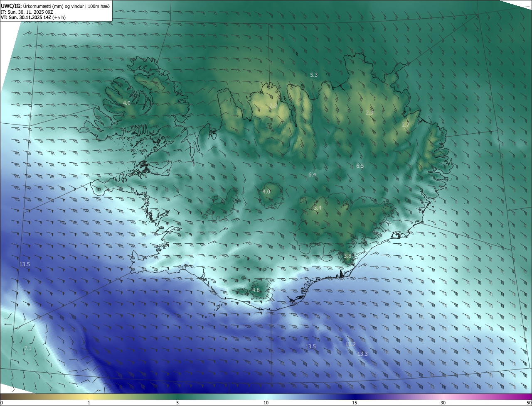Click the 2.9 value on the map
532x406 pixels.
tap(369, 113)
